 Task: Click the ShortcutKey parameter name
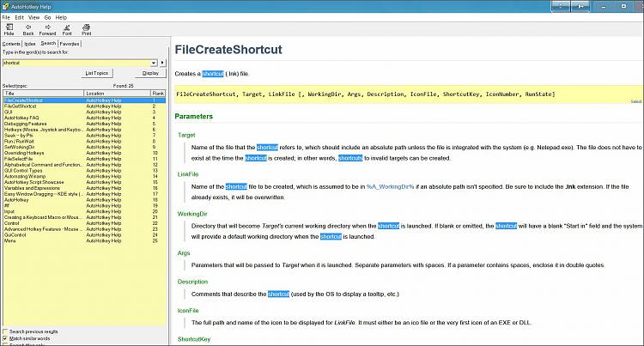pos(194,339)
